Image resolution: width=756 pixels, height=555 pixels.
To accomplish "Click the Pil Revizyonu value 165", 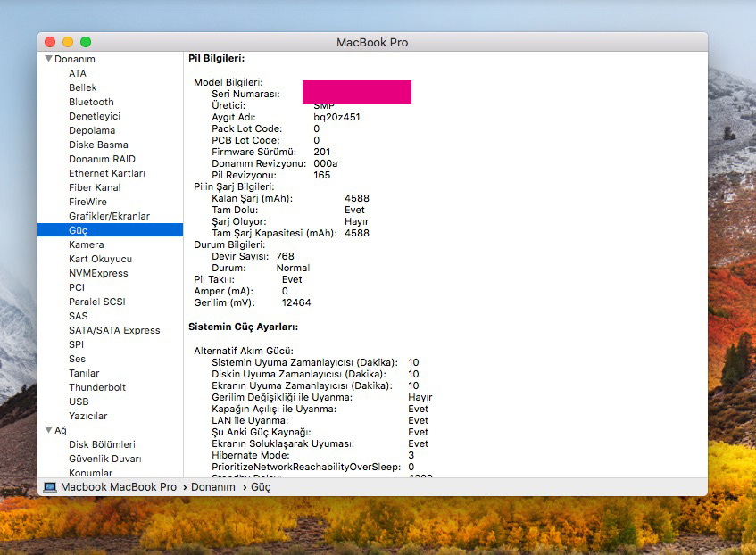I will point(322,175).
